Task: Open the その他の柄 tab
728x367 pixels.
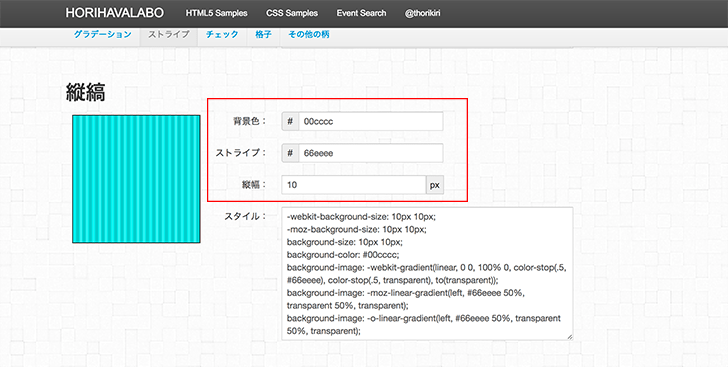Action: (x=309, y=34)
